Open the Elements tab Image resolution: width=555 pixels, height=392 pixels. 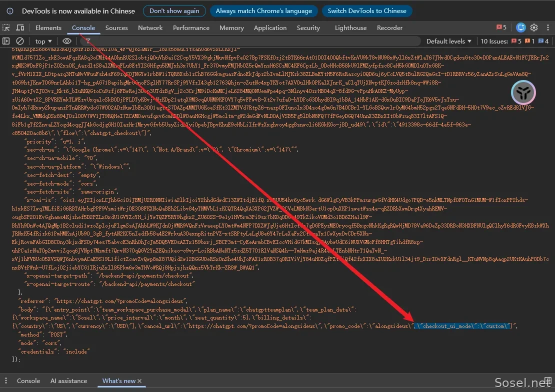(48, 27)
